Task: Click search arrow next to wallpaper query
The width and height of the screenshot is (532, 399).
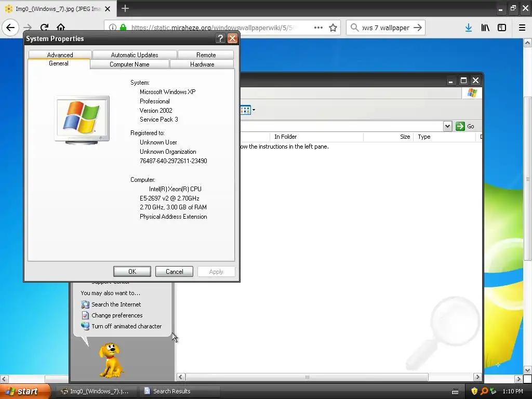Action: [x=418, y=28]
